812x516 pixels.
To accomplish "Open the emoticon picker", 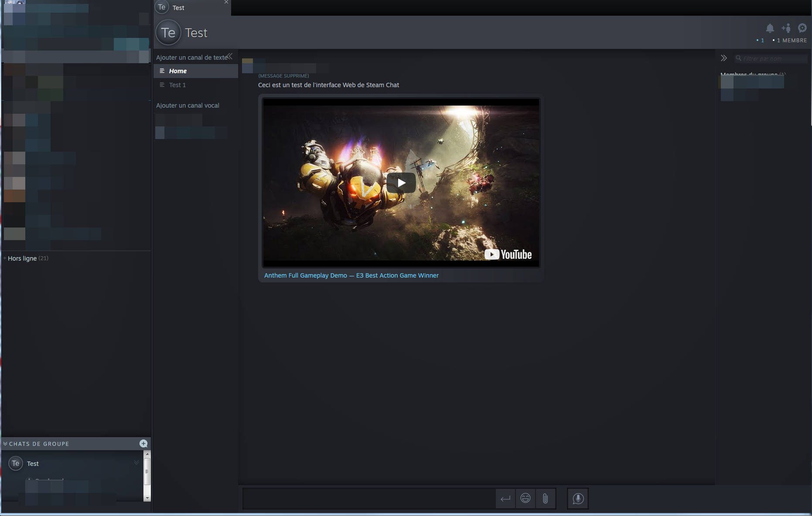I will (525, 499).
